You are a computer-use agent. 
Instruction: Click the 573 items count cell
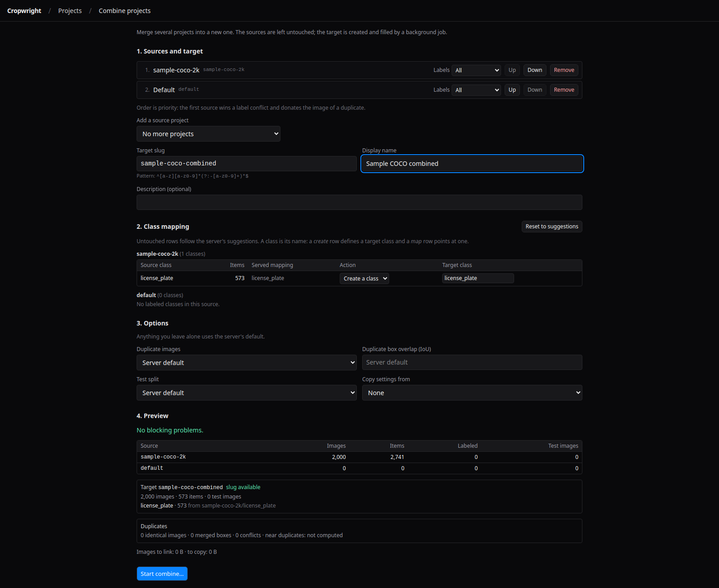240,278
